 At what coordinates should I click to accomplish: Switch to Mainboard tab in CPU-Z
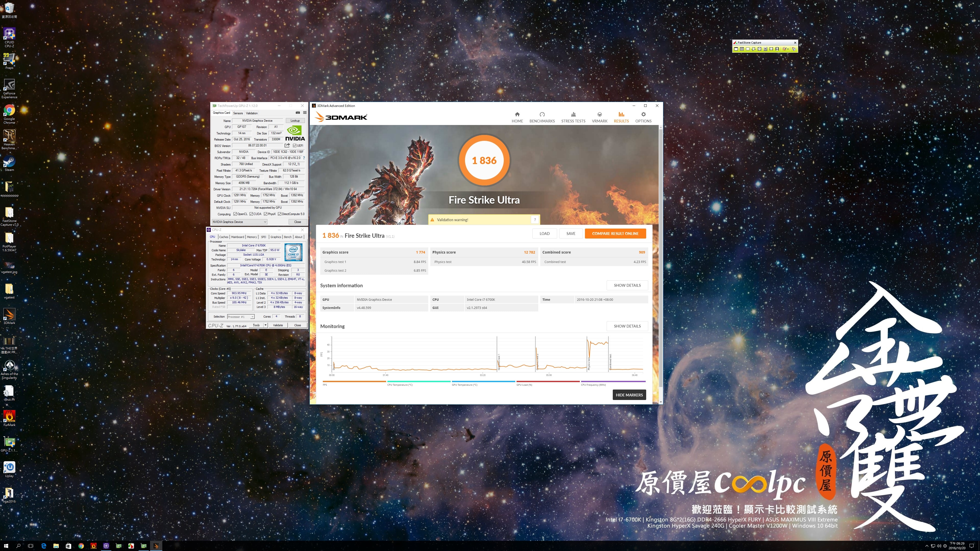pos(238,237)
